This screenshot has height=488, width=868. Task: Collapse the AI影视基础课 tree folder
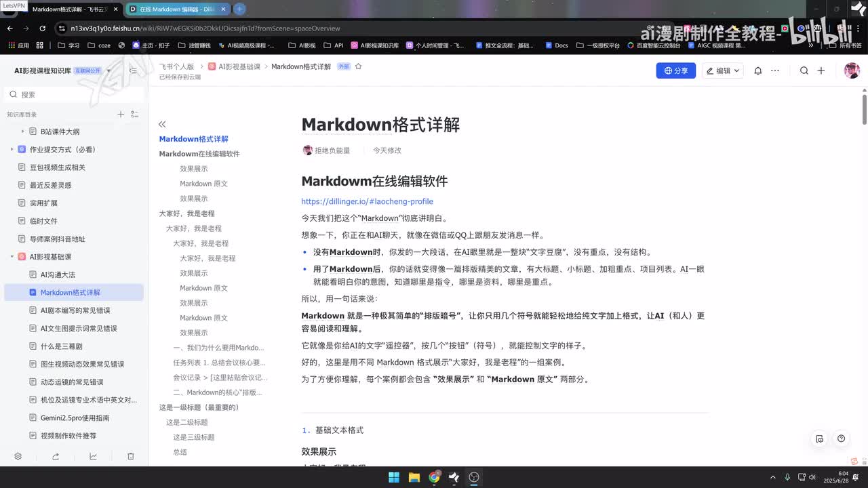(x=12, y=257)
